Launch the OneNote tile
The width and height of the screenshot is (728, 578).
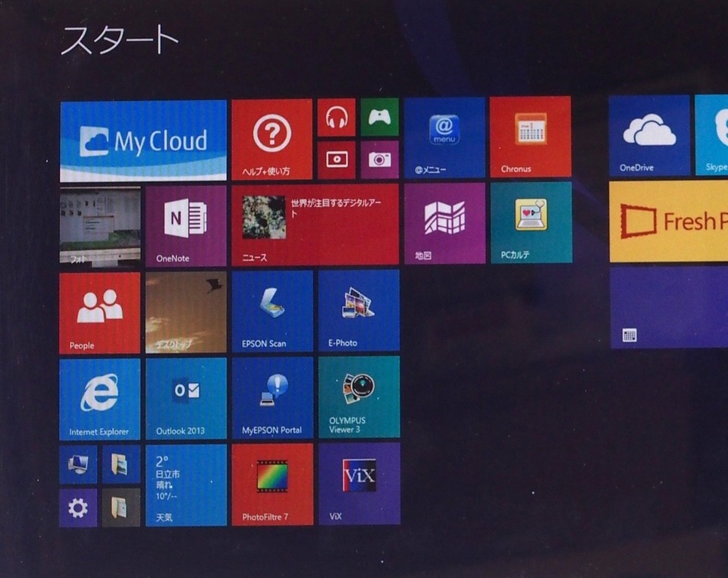click(x=187, y=226)
